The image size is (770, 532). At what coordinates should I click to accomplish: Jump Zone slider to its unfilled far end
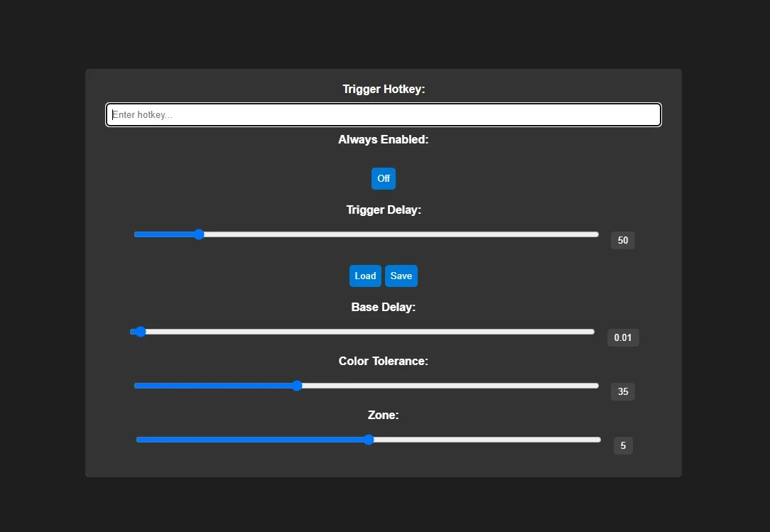pyautogui.click(x=599, y=440)
